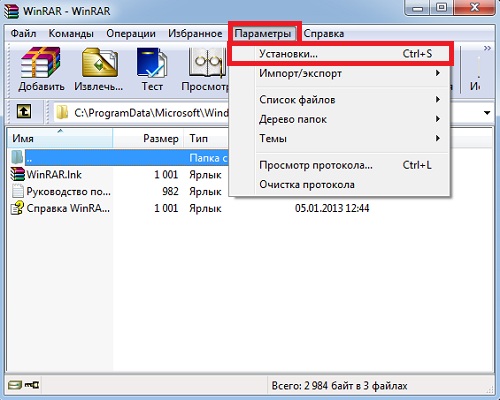Click the date 05.01.2013 12:44
Image resolution: width=500 pixels, height=400 pixels.
332,208
